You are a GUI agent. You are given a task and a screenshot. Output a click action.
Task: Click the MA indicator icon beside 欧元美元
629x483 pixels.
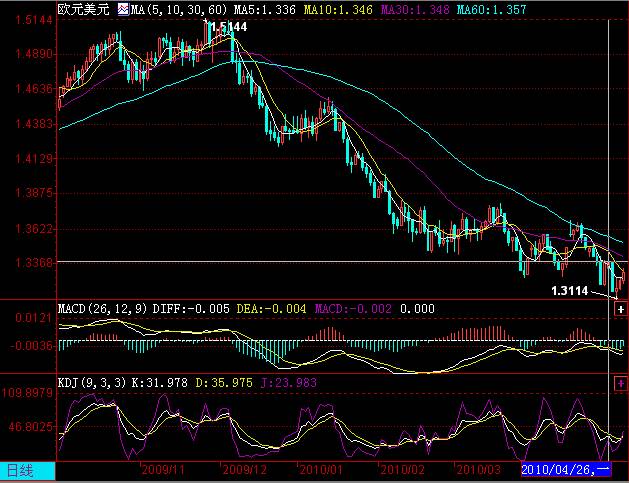123,9
